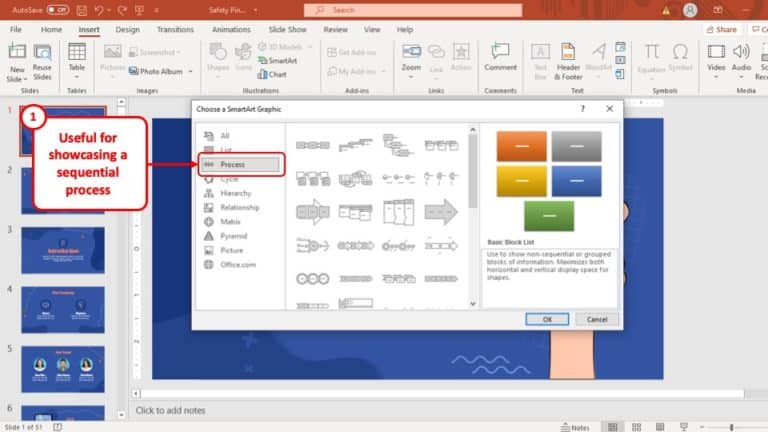The height and width of the screenshot is (432, 768).
Task: Insert a Chart
Action: pyautogui.click(x=272, y=74)
